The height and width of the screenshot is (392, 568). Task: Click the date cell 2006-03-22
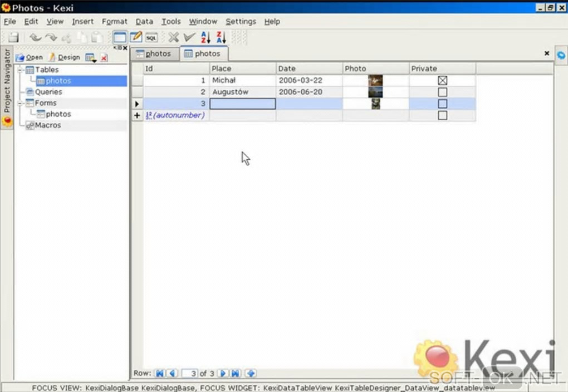[310, 80]
